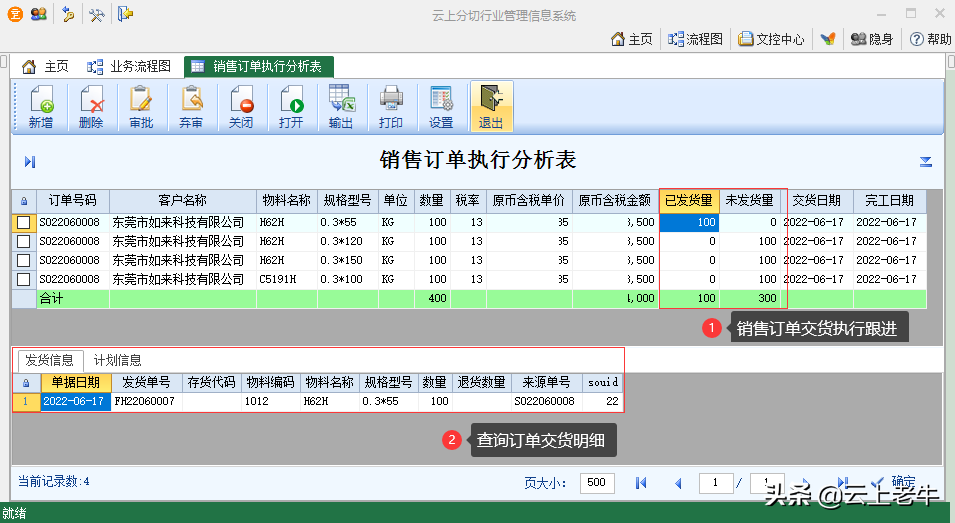Click the 新增 (Add) toolbar icon
This screenshot has width=955, height=523.
click(41, 107)
